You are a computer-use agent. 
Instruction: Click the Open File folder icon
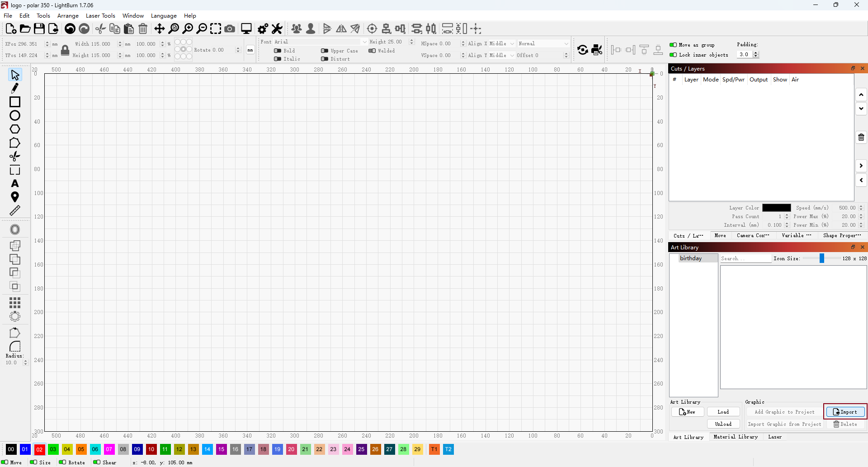click(25, 29)
